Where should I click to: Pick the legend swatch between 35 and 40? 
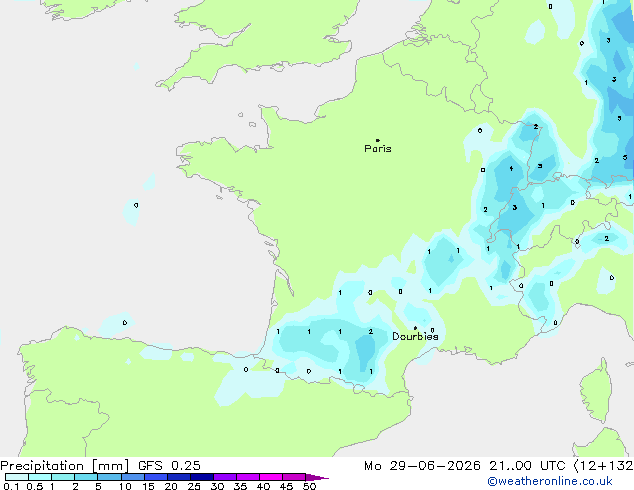(x=248, y=477)
